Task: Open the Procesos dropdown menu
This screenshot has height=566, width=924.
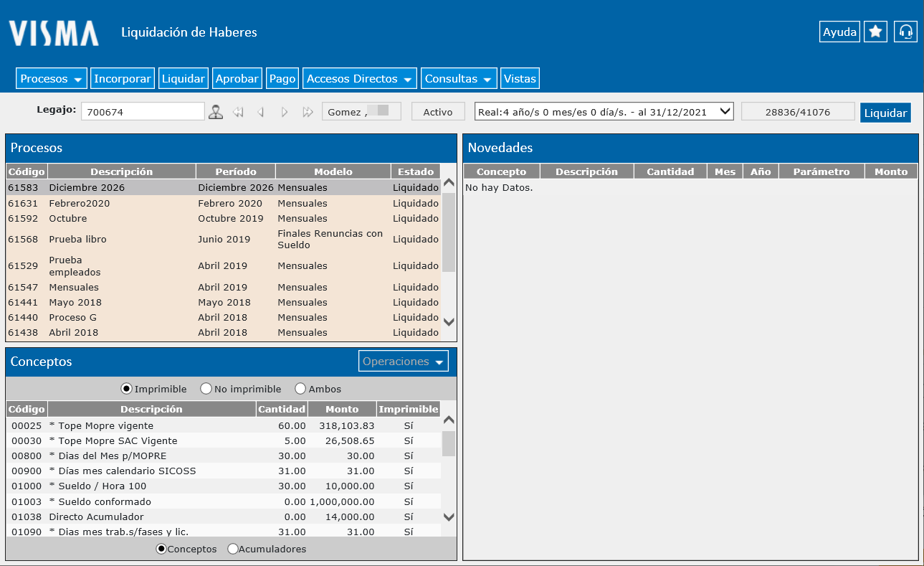Action: click(x=52, y=79)
